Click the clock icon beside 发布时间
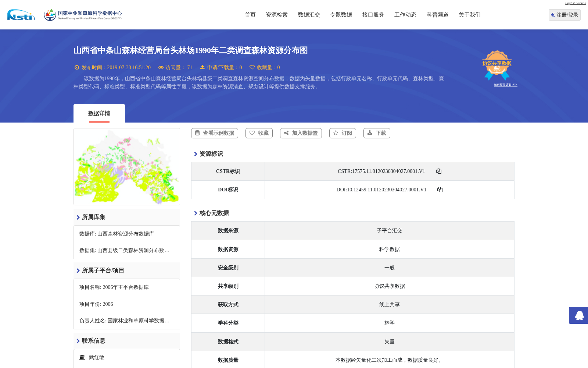The image size is (588, 368). tap(77, 67)
